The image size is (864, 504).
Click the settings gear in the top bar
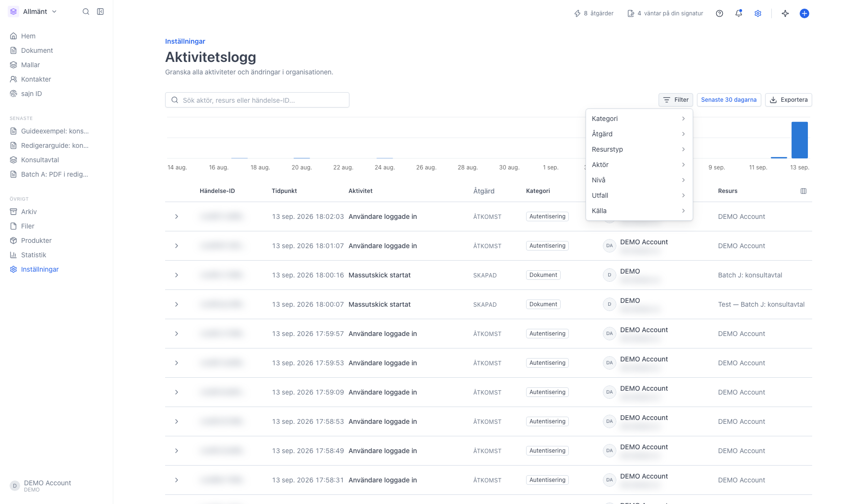[758, 13]
